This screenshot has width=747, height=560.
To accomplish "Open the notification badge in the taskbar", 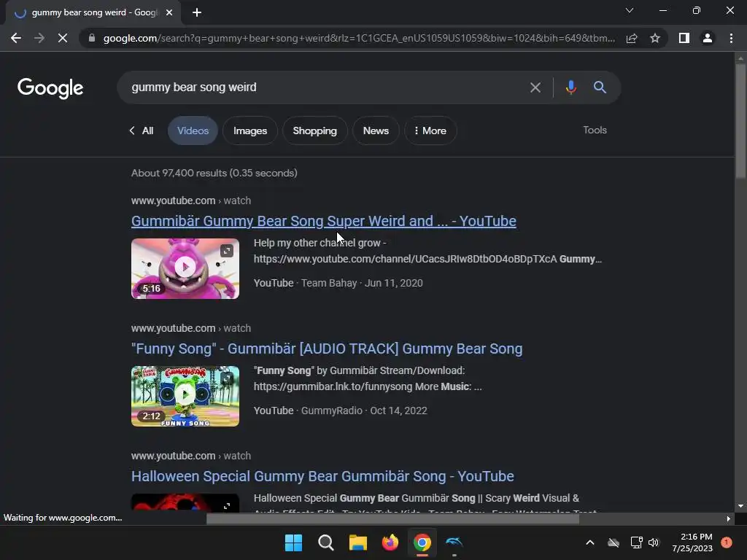I will (x=727, y=542).
